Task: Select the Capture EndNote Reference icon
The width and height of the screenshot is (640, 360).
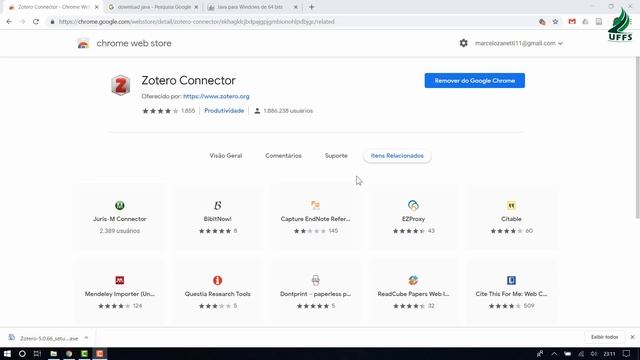Action: click(315, 205)
